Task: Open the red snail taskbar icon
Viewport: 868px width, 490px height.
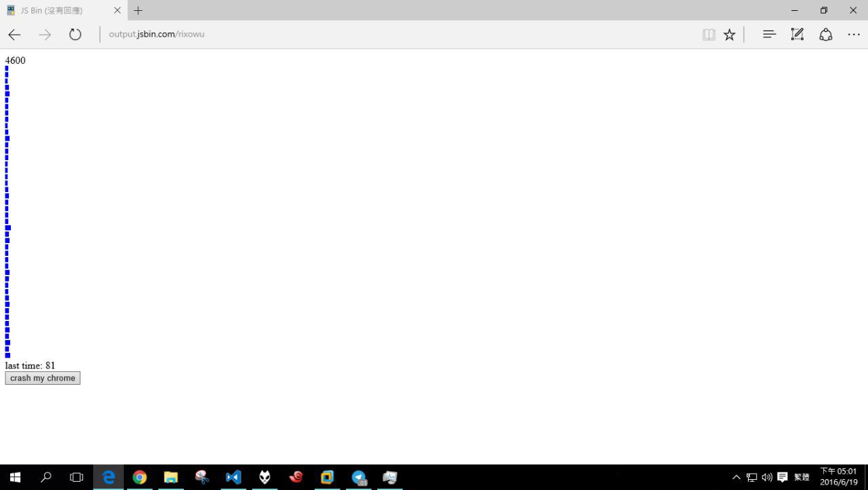Action: (x=296, y=477)
